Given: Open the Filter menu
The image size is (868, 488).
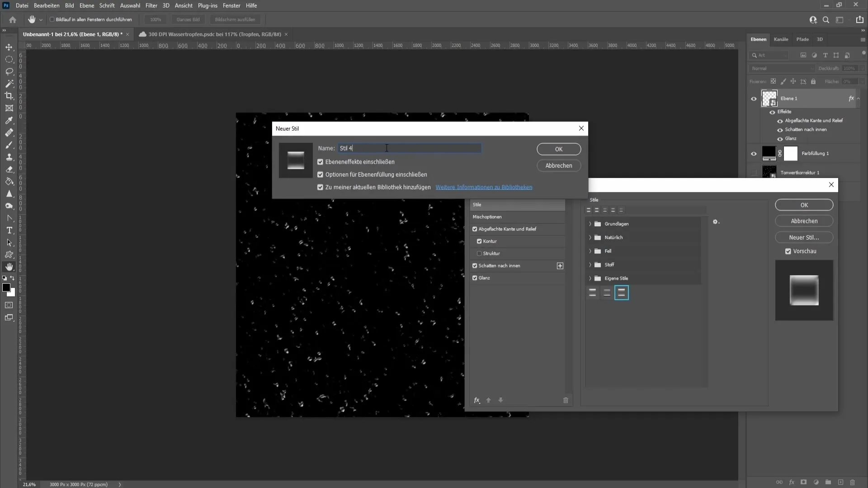Looking at the screenshot, I should pyautogui.click(x=151, y=5).
